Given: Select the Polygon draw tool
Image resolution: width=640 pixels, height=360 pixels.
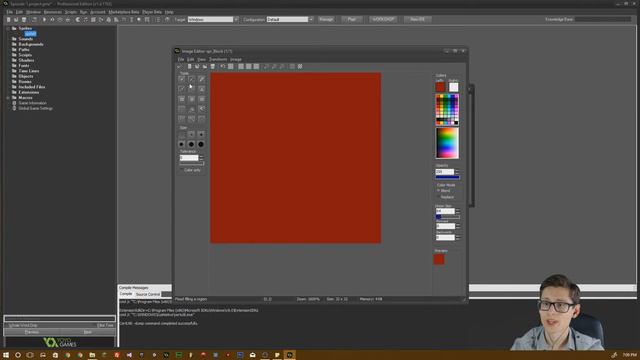Looking at the screenshot, I should tap(201, 89).
